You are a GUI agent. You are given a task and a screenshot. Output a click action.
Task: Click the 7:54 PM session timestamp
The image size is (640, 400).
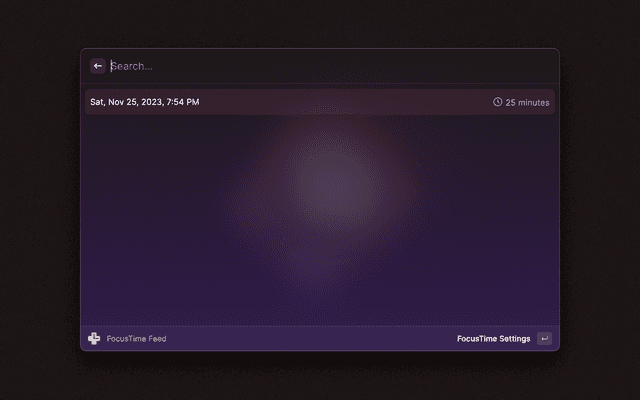180,102
